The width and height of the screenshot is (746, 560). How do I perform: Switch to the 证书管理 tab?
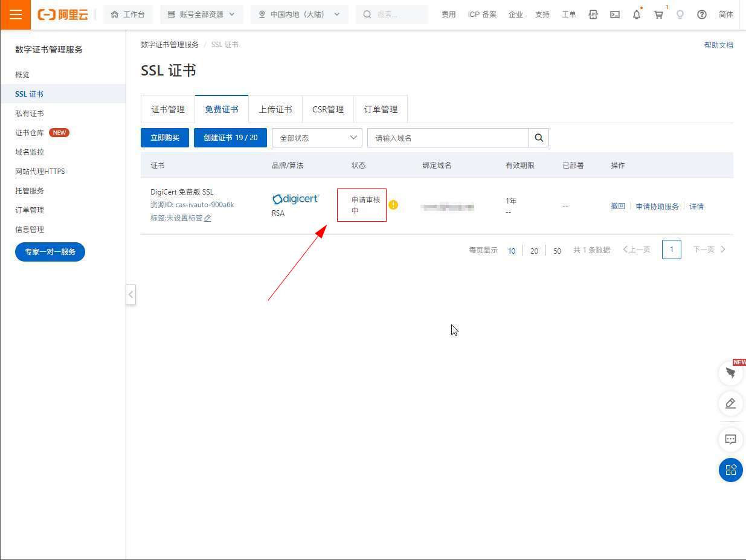pyautogui.click(x=168, y=109)
